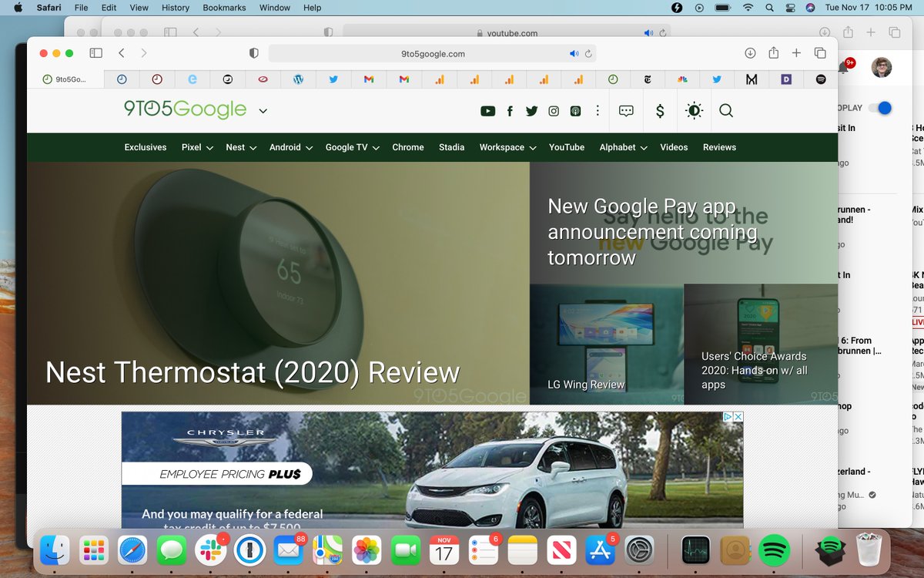Expand the Pixel dropdown arrow
The height and width of the screenshot is (578, 924).
coord(209,148)
